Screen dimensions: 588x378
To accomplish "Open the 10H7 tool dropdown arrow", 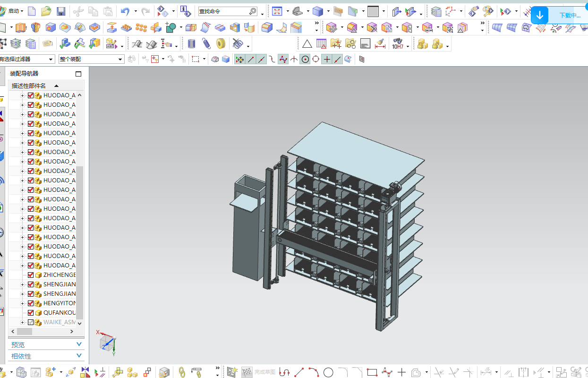I will [x=409, y=46].
